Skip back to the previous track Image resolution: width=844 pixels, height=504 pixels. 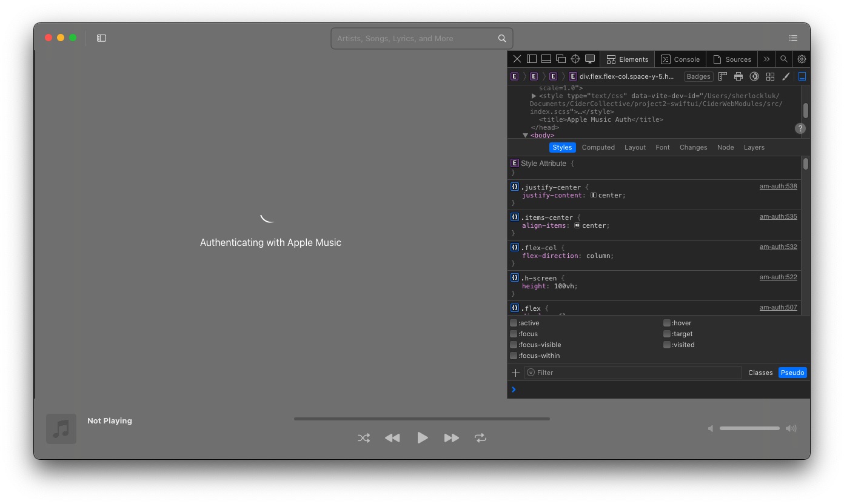392,438
